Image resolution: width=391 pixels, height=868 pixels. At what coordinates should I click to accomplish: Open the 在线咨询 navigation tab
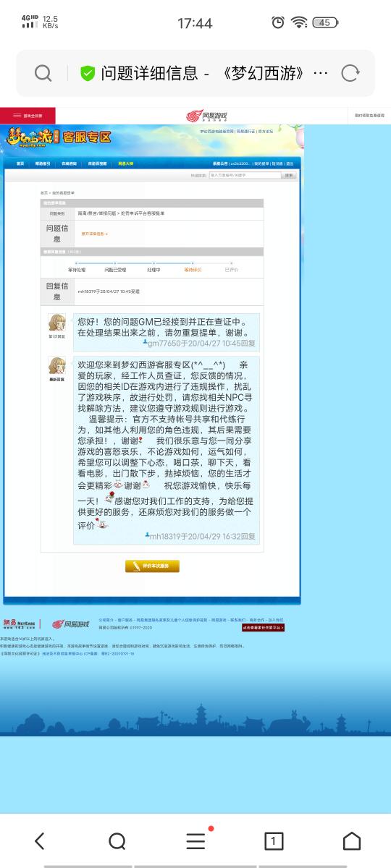68,163
